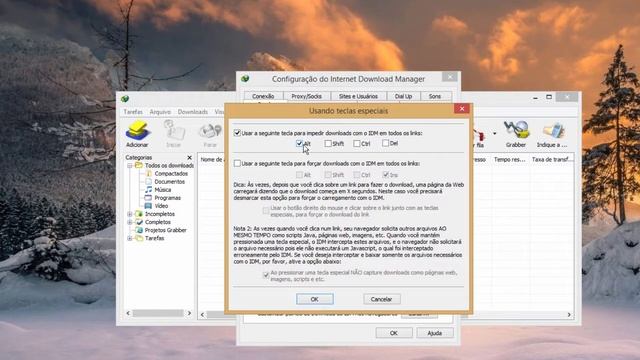Click the Iniciar toolbar icon
Screen dimensions: 640x360
click(173, 133)
